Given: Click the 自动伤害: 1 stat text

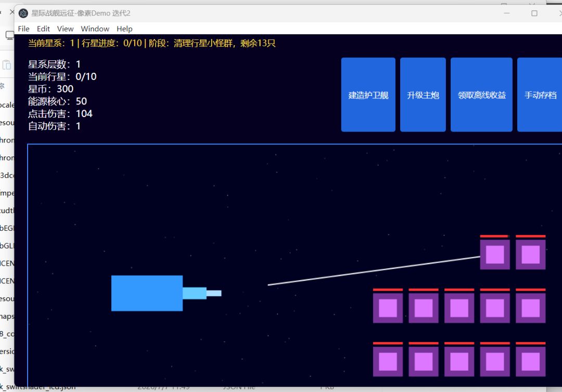Looking at the screenshot, I should (54, 126).
